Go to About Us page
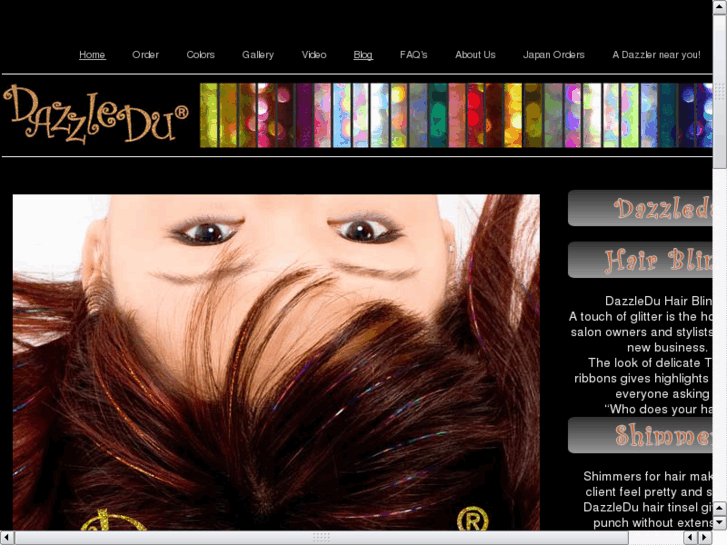The image size is (727, 545). pyautogui.click(x=475, y=55)
